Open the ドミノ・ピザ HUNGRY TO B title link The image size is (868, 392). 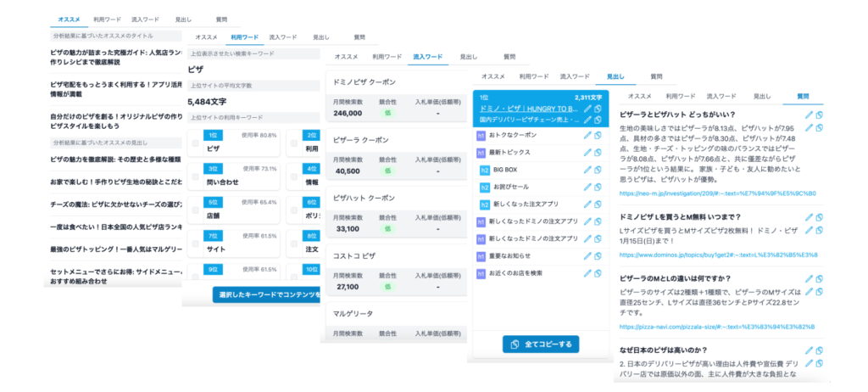[x=530, y=109]
